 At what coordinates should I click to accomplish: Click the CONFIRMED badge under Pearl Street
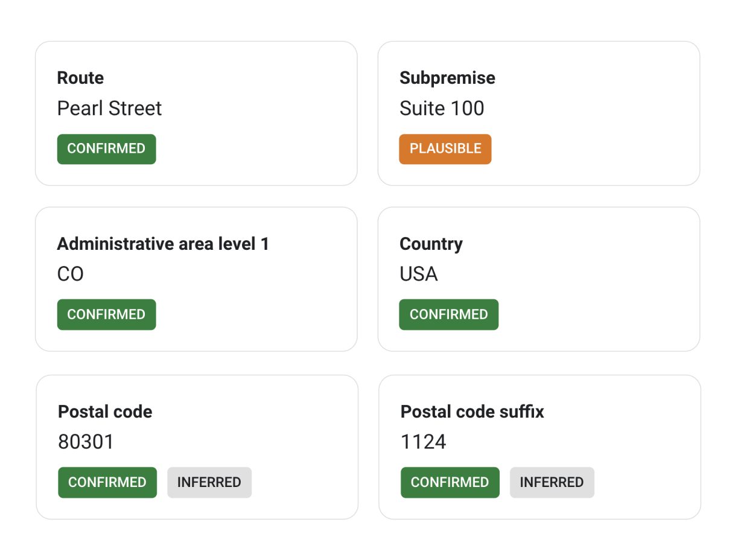106,149
